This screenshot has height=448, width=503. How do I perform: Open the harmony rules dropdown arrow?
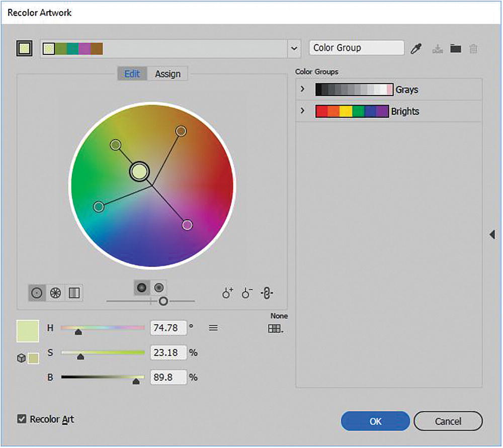[x=294, y=49]
